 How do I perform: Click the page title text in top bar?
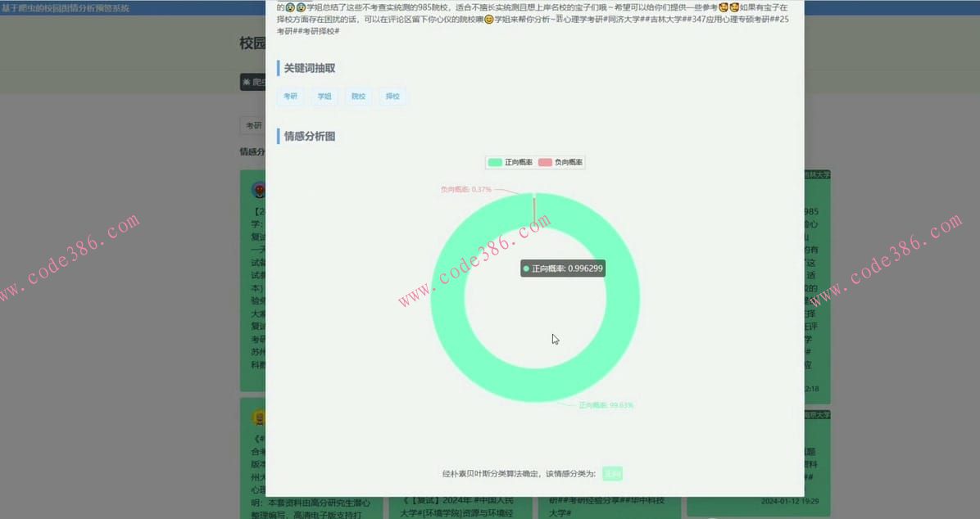pyautogui.click(x=66, y=8)
